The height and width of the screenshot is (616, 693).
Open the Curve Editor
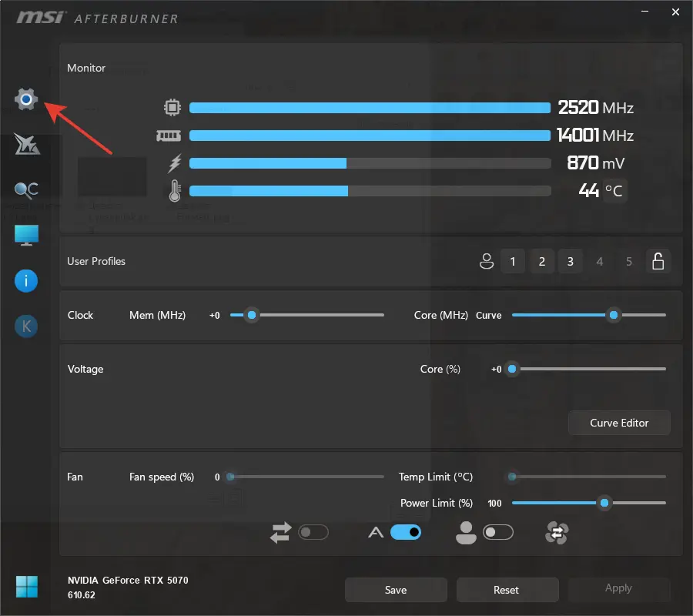(619, 423)
